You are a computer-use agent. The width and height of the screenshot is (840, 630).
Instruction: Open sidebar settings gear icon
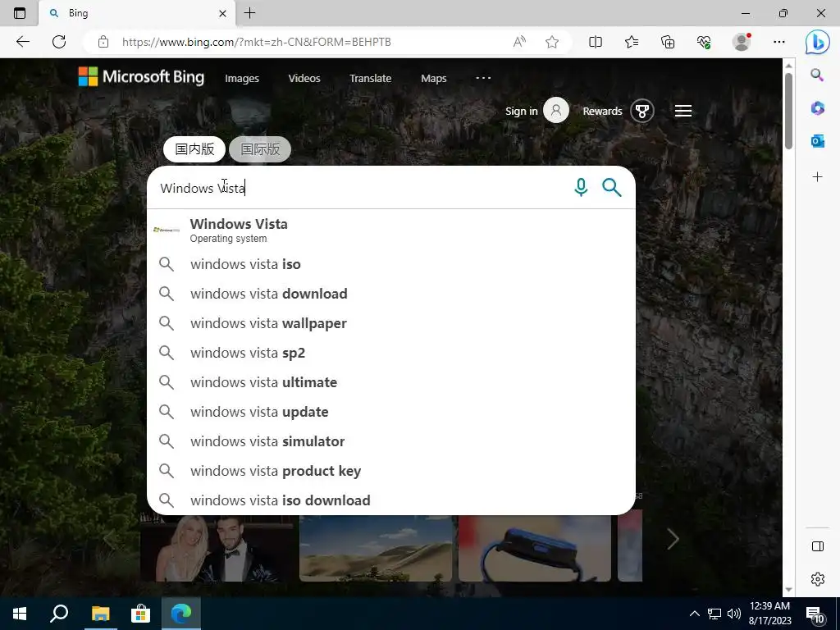pyautogui.click(x=818, y=579)
